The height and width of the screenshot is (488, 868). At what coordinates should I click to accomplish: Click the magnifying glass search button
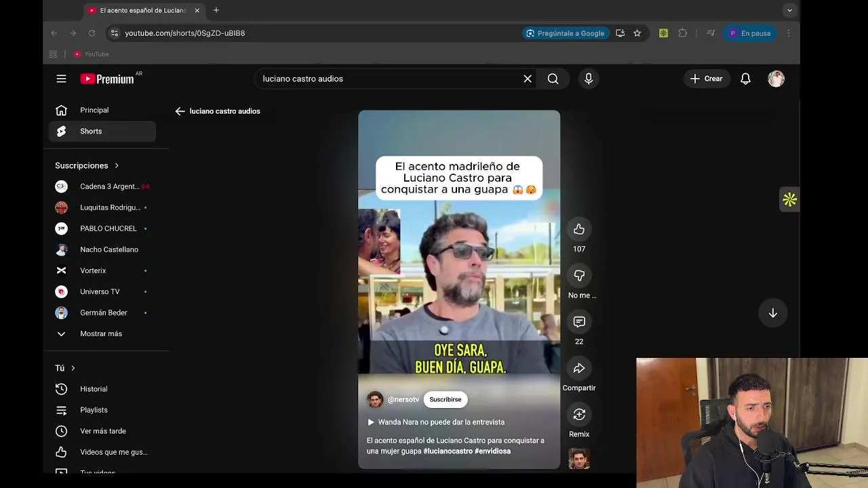(x=553, y=79)
